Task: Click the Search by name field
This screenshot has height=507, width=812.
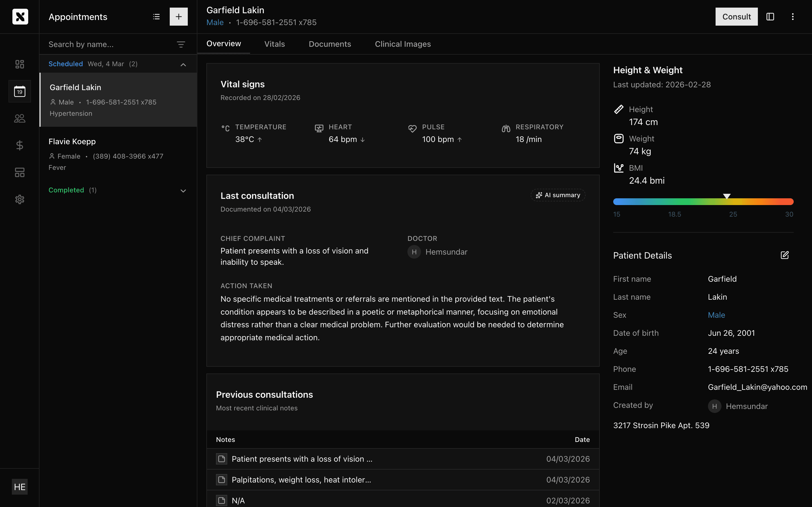Action: pyautogui.click(x=107, y=44)
